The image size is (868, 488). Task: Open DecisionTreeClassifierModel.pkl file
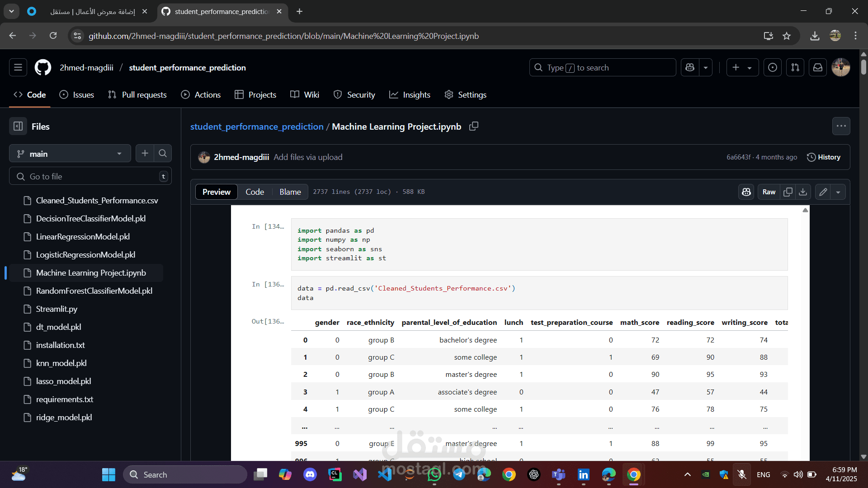(91, 219)
